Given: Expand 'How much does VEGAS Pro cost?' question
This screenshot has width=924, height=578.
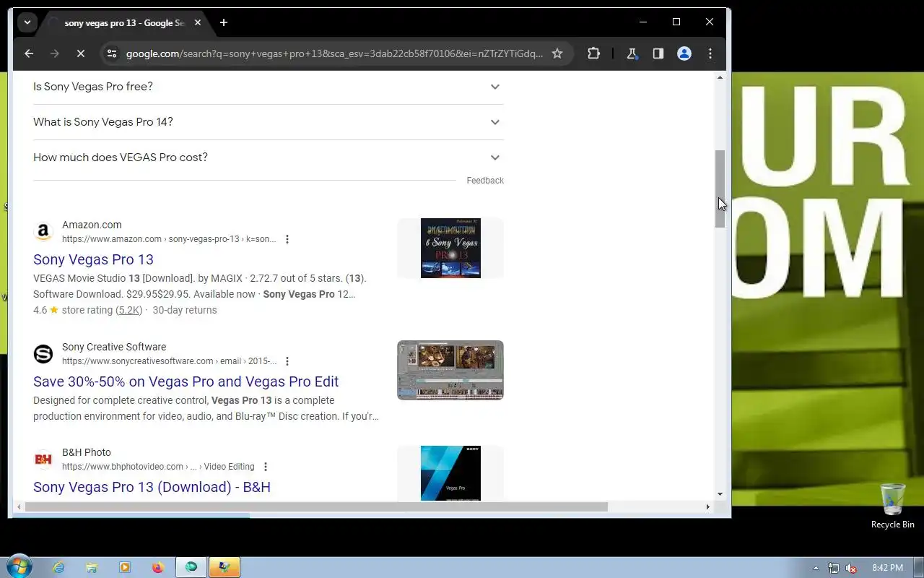Looking at the screenshot, I should pyautogui.click(x=269, y=158).
